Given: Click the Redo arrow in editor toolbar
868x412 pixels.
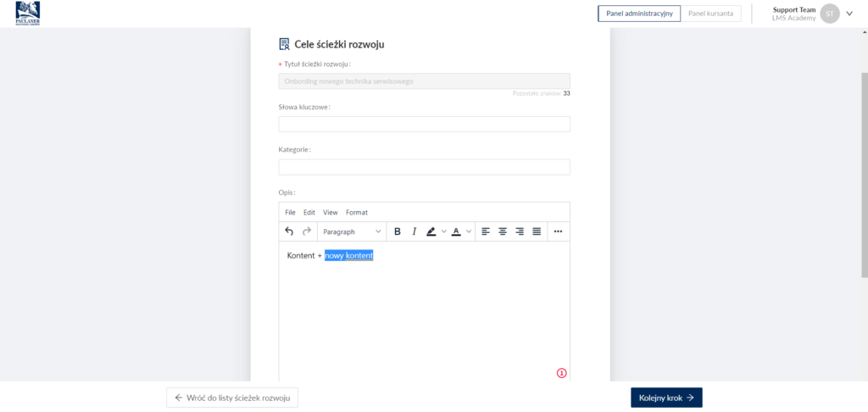Looking at the screenshot, I should tap(307, 231).
